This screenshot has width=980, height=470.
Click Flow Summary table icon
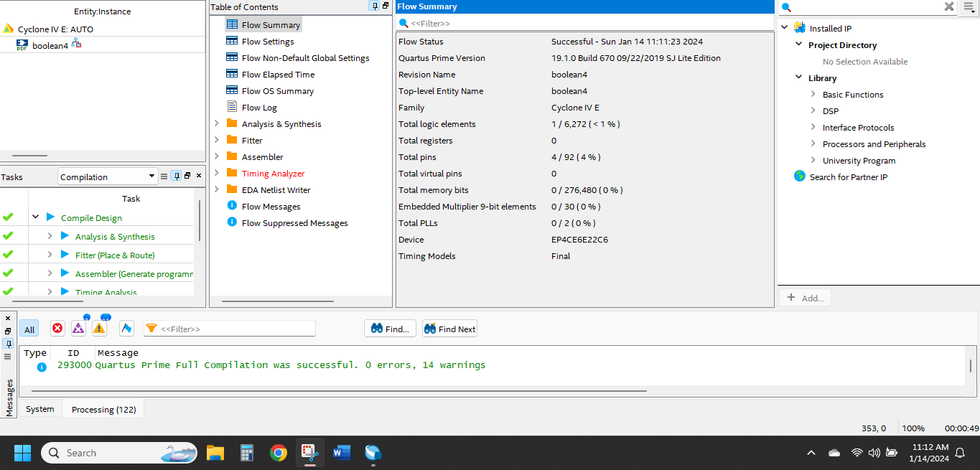click(232, 24)
